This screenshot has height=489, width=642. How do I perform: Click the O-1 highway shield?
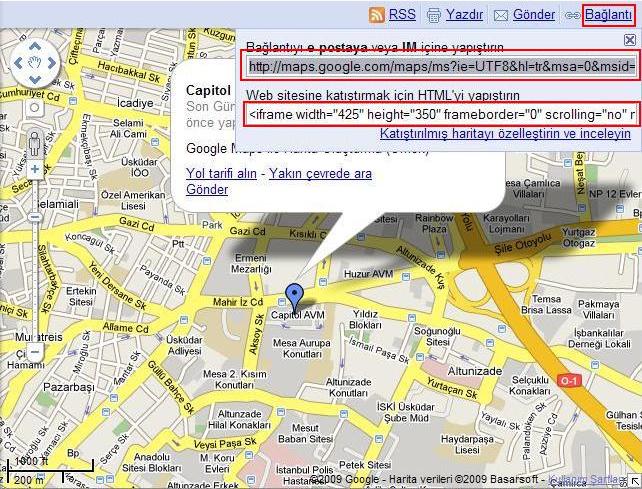click(x=569, y=381)
